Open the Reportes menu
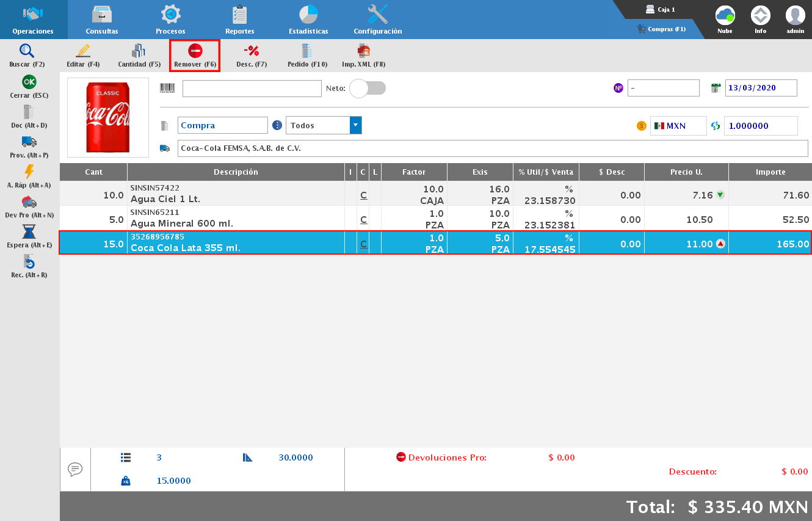Viewport: 812px width, 521px height. click(x=239, y=18)
